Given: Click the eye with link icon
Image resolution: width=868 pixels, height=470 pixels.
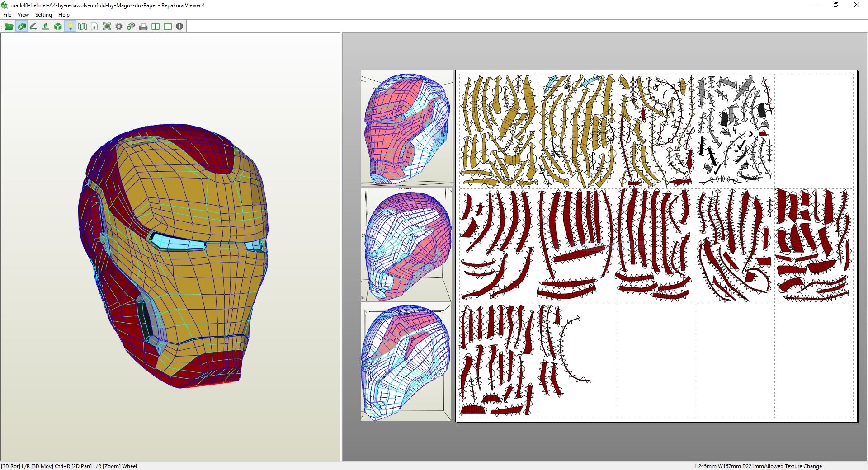Looking at the screenshot, I should tap(131, 27).
